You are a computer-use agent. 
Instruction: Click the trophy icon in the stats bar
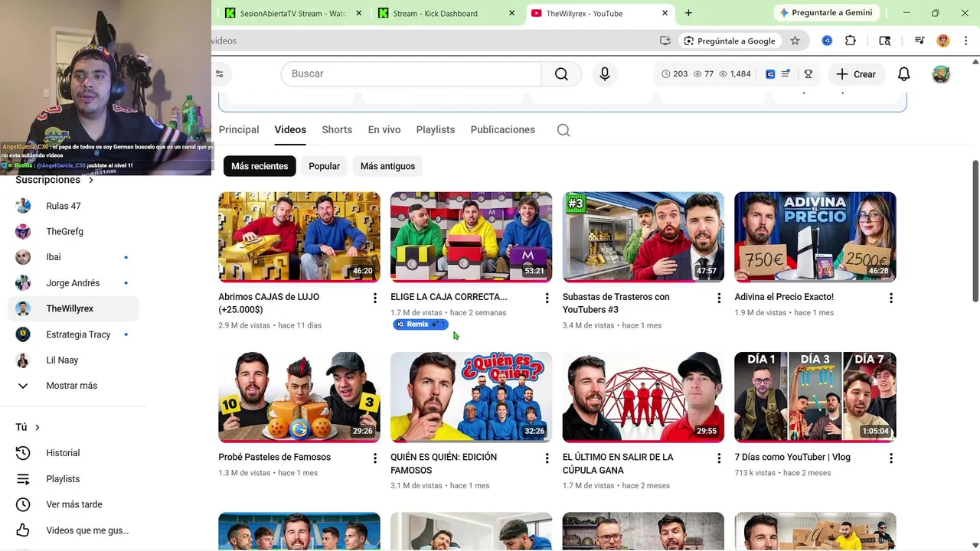(808, 74)
